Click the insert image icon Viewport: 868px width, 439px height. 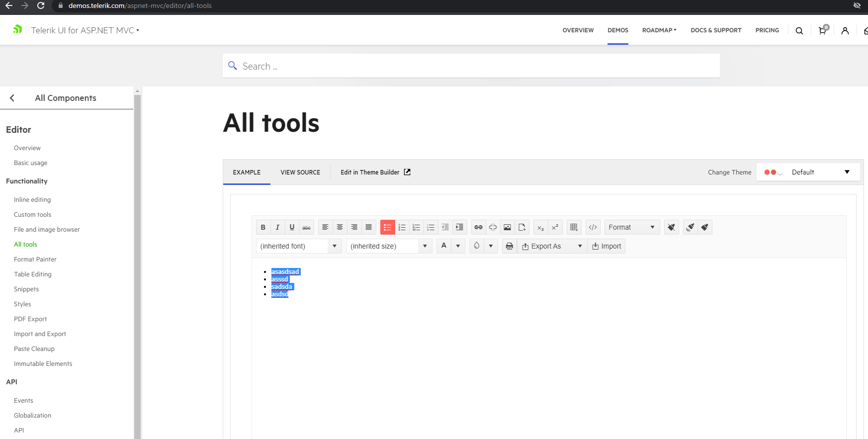[x=507, y=227]
